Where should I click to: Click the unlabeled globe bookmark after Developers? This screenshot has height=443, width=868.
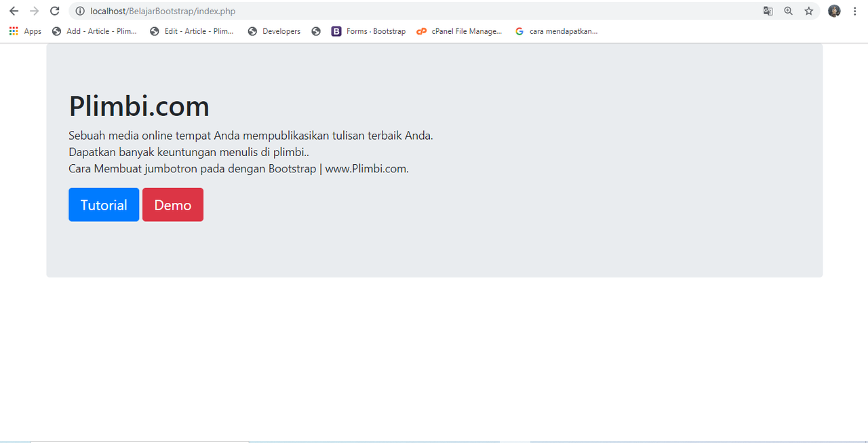point(316,31)
